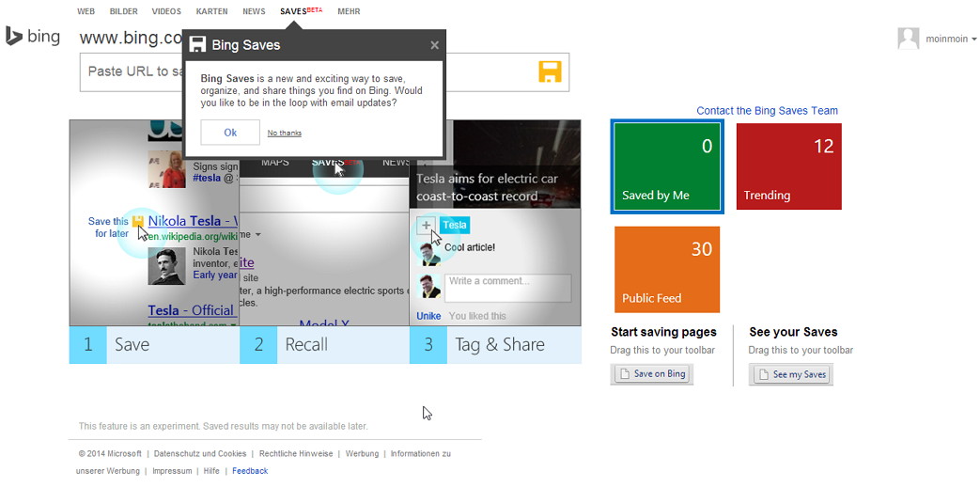Image resolution: width=980 pixels, height=488 pixels.
Task: Open the Werbung footer link
Action: (362, 453)
